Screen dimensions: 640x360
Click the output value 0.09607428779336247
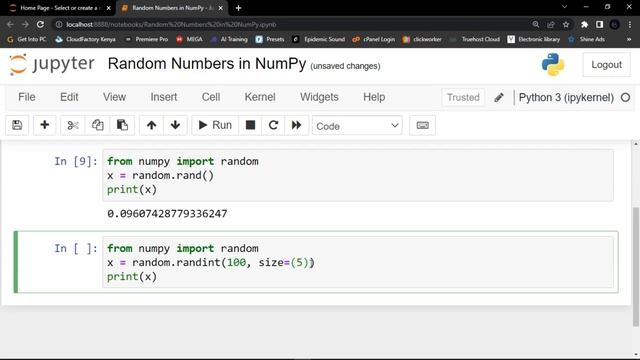pyautogui.click(x=167, y=213)
